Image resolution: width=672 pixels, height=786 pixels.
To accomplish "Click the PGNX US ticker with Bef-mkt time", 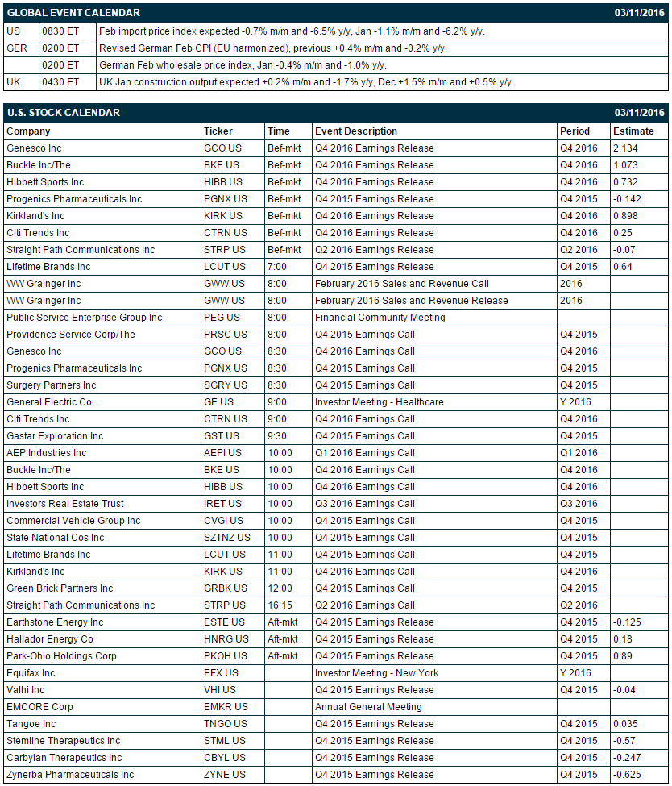I will click(x=226, y=199).
